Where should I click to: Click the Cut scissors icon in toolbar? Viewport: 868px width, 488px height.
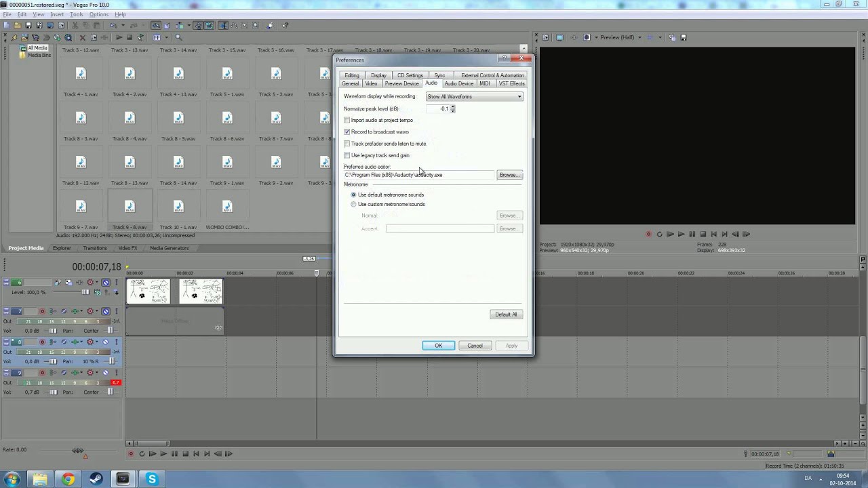(x=74, y=26)
